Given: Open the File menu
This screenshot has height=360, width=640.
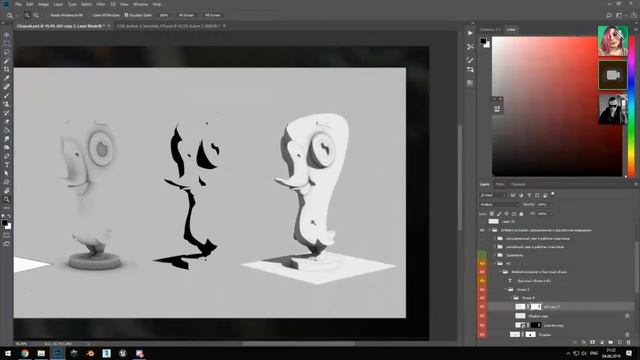Looking at the screenshot, I should pyautogui.click(x=18, y=4).
